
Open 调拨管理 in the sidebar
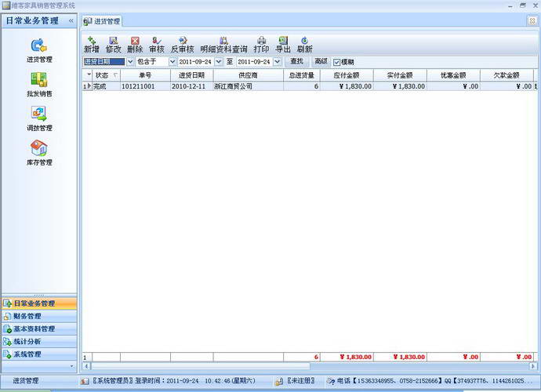[39, 118]
